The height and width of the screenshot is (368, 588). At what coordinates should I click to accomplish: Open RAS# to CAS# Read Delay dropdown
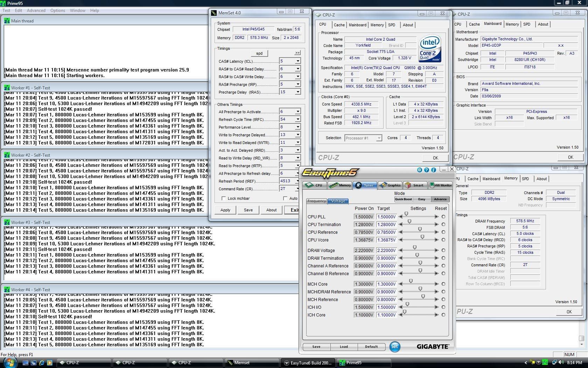tap(298, 69)
